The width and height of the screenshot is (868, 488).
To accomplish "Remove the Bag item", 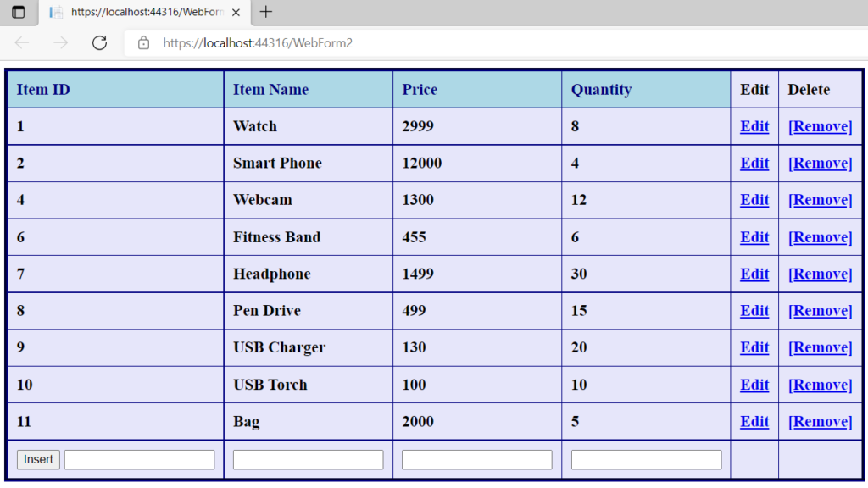I will point(820,421).
